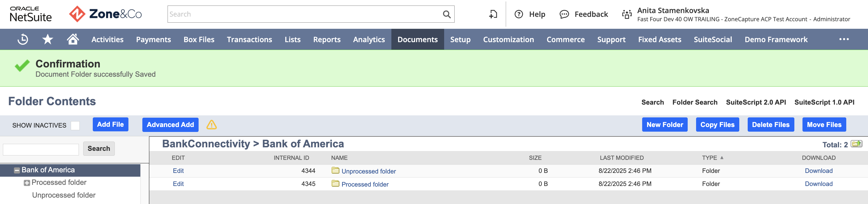Viewport: 868px width, 204px height.
Task: Download the Unprocessed folder
Action: (818, 171)
